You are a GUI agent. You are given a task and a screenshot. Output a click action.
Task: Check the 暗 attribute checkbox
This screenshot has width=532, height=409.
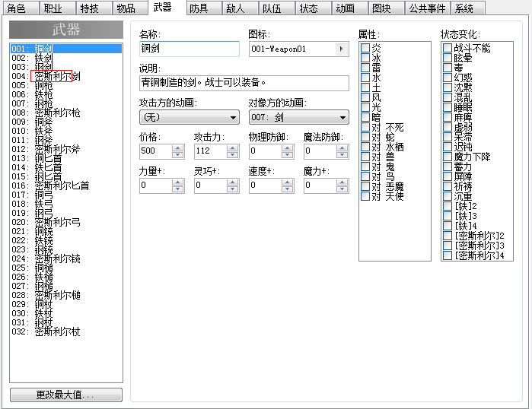[365, 117]
